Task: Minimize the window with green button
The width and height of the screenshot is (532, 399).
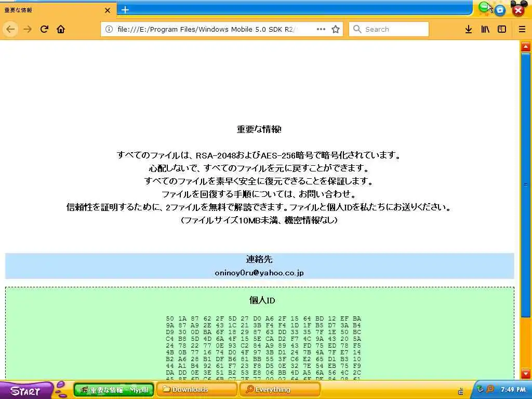Action: click(x=484, y=7)
